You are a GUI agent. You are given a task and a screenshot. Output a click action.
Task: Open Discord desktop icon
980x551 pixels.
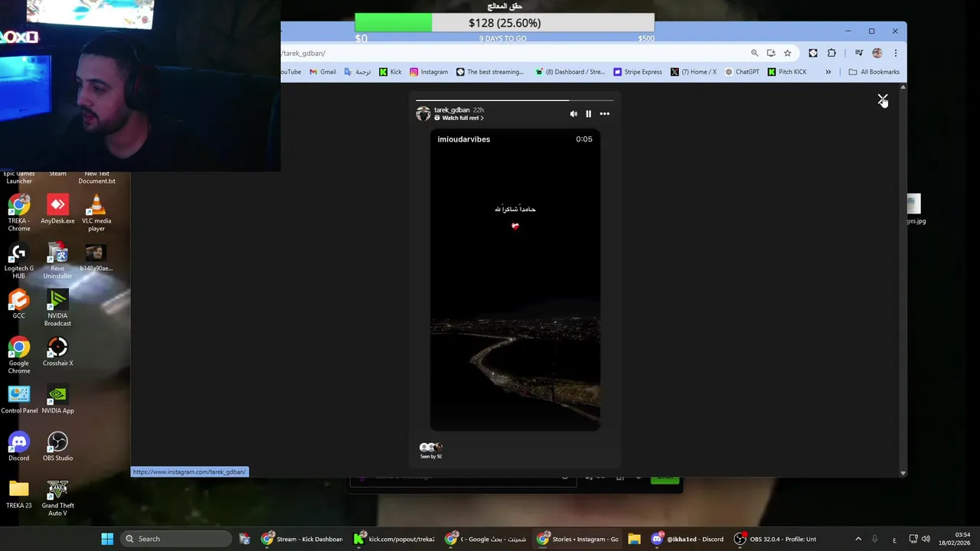click(x=19, y=446)
